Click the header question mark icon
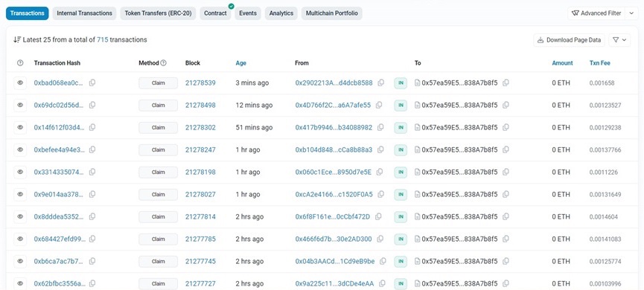The image size is (644, 290). coord(20,63)
